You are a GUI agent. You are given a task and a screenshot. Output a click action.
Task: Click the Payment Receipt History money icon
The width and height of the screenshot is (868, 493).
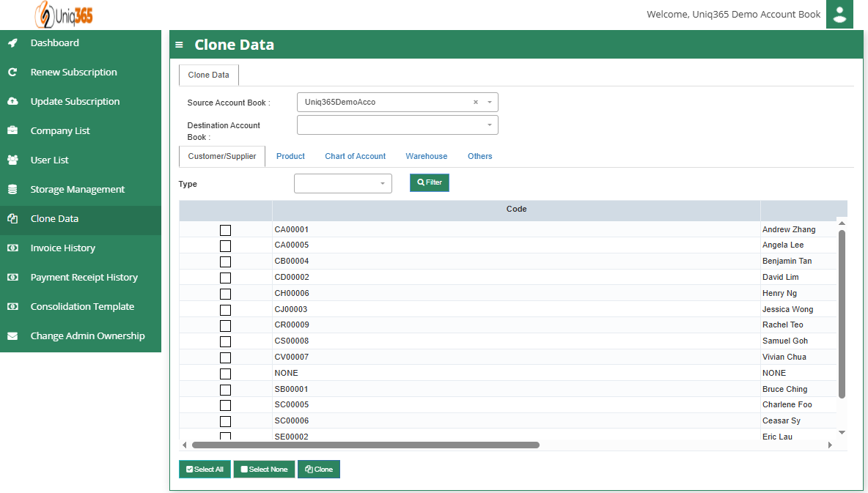coord(12,277)
